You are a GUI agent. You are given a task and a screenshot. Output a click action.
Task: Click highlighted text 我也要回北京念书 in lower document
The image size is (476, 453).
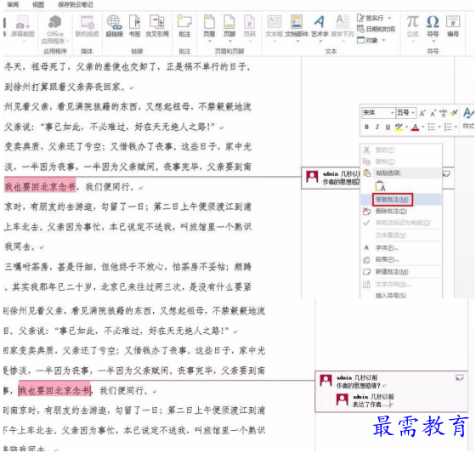pos(54,390)
